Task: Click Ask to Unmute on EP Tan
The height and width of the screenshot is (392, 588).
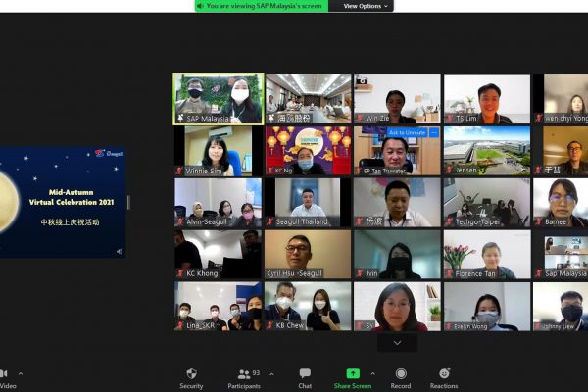Action: pos(406,132)
